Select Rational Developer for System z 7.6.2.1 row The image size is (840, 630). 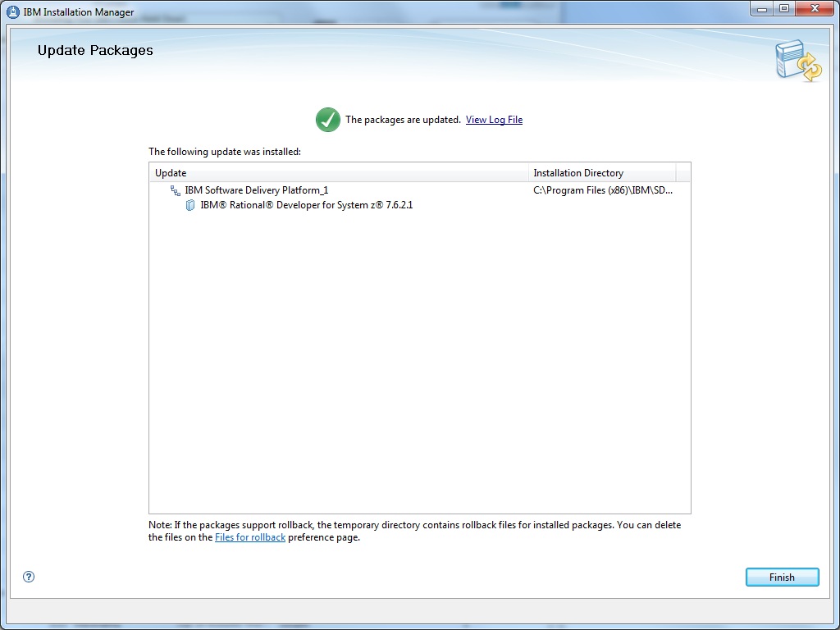419,205
